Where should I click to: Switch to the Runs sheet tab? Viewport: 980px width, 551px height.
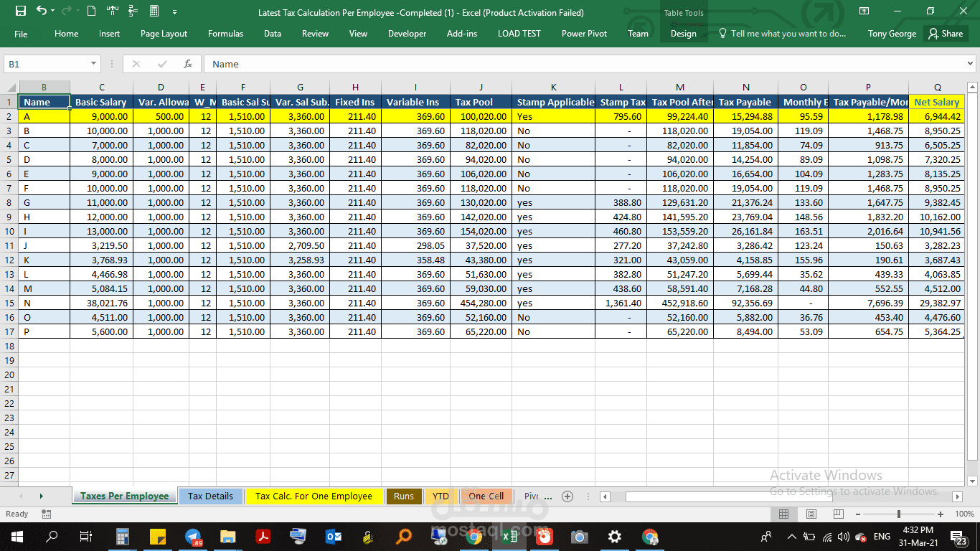404,496
